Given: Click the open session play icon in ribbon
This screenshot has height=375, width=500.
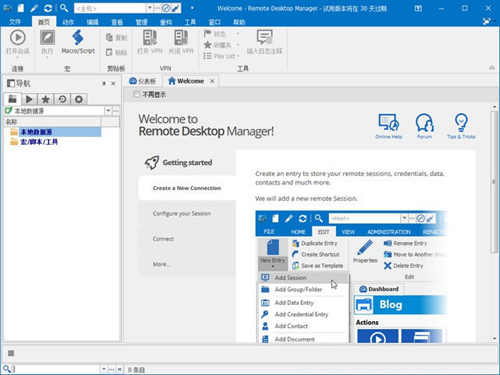Looking at the screenshot, I should 18,37.
